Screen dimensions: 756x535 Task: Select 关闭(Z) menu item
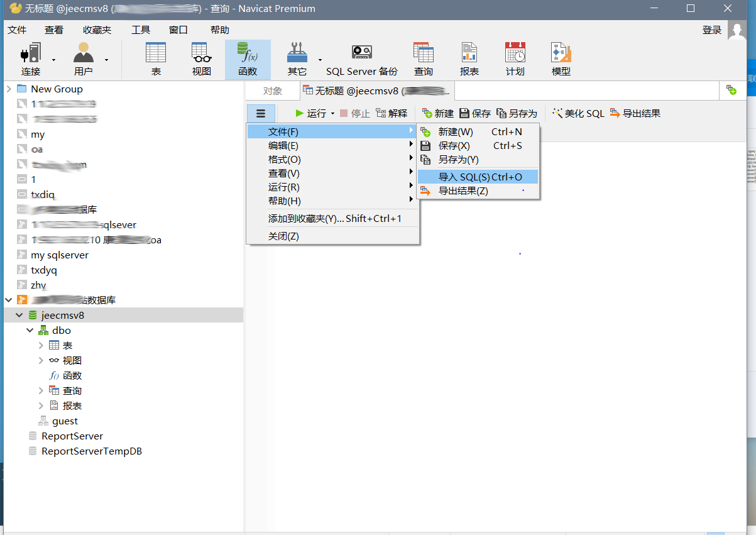[x=332, y=236]
